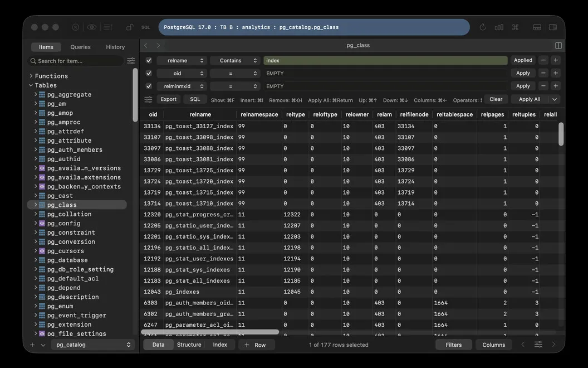Click the structure list icon in toolbar
Viewport: 588px width, 368px height.
point(108,27)
